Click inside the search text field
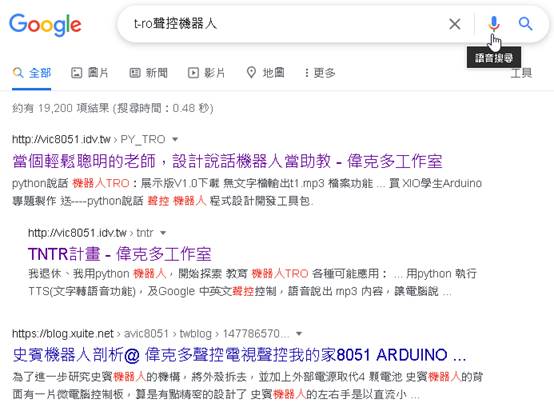This screenshot has height=411, width=554. pyautogui.click(x=286, y=24)
